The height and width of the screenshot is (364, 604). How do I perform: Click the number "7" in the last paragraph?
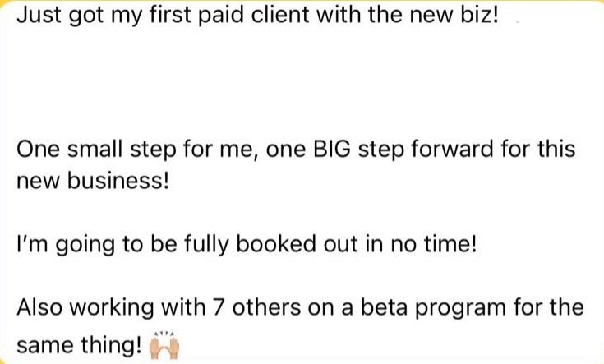click(219, 307)
